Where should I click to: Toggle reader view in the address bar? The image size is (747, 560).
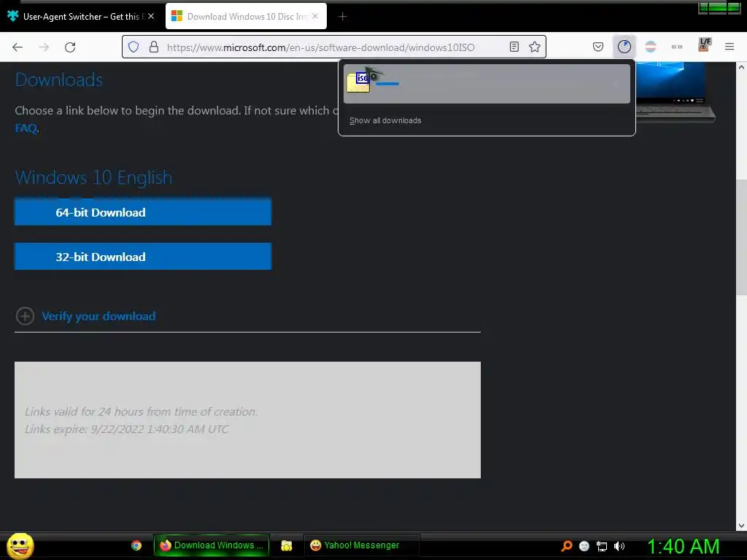point(514,47)
